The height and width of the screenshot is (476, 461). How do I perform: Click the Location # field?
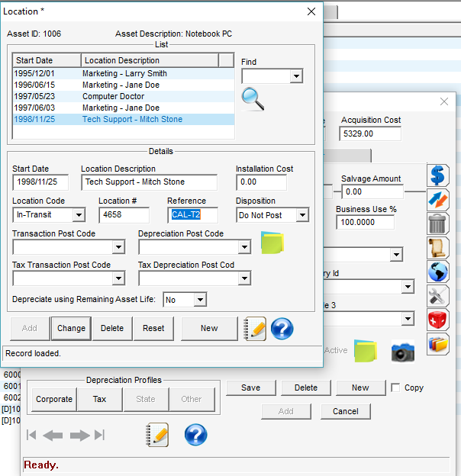(124, 215)
